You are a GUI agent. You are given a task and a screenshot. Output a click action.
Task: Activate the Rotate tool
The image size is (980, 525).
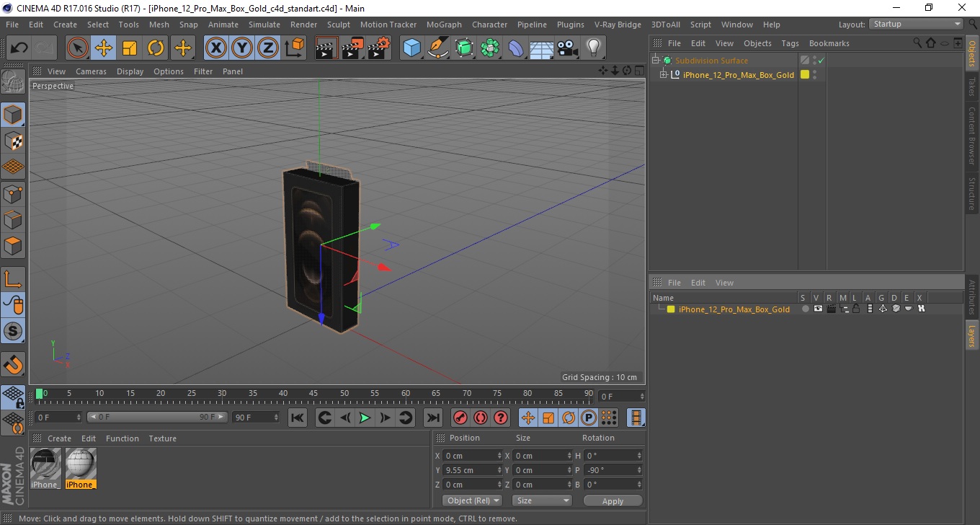pyautogui.click(x=156, y=48)
